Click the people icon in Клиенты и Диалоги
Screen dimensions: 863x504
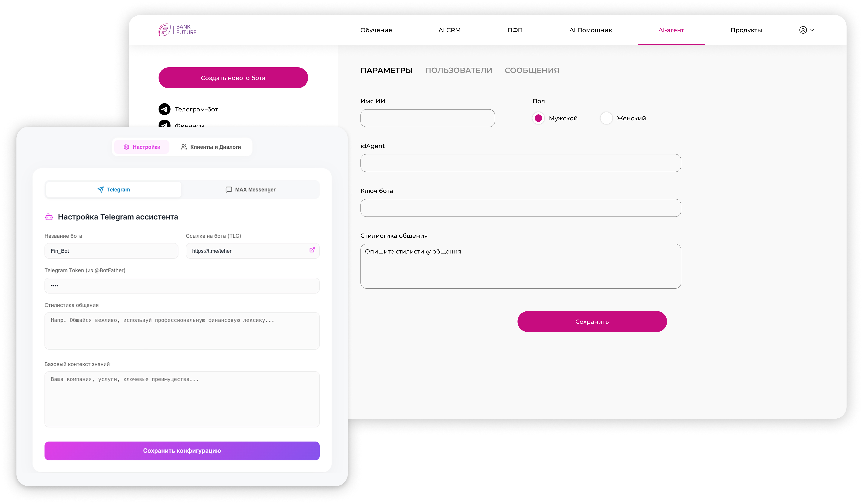pyautogui.click(x=184, y=147)
